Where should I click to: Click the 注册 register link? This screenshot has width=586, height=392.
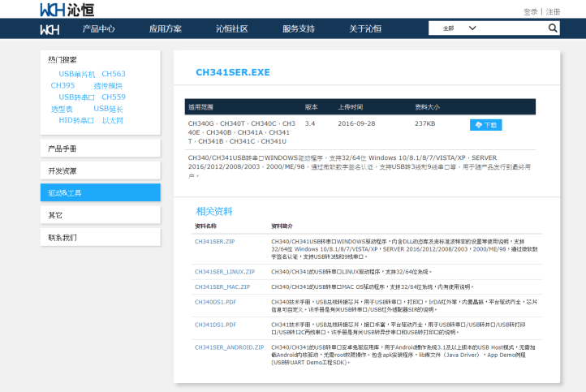click(553, 11)
